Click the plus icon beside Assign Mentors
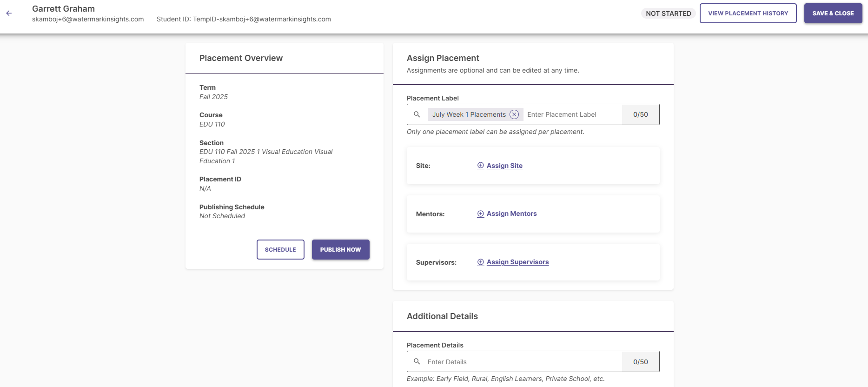The width and height of the screenshot is (868, 387). [x=481, y=214]
